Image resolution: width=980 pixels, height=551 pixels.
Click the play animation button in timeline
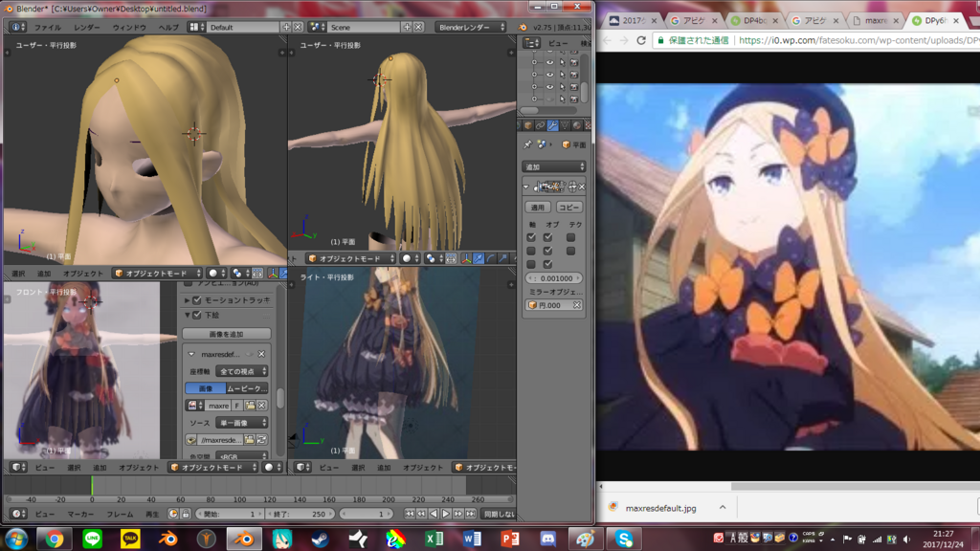click(446, 514)
